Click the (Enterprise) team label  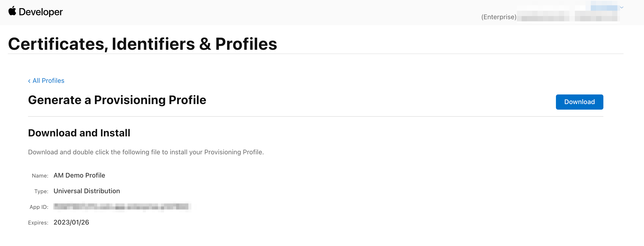coord(499,17)
